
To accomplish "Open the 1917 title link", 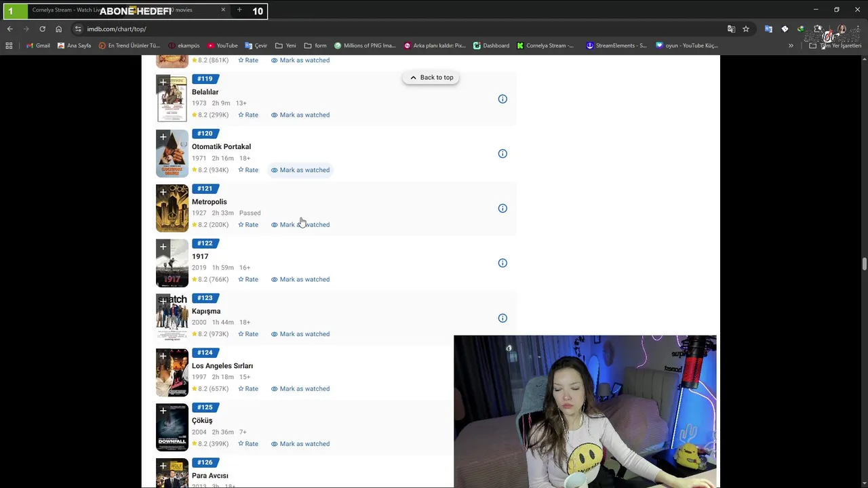I will tap(200, 257).
